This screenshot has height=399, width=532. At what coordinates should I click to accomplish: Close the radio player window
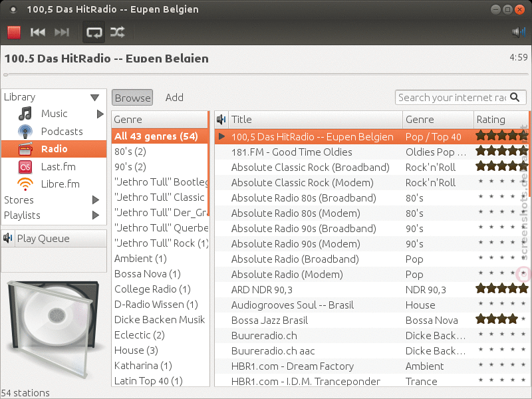coord(519,9)
